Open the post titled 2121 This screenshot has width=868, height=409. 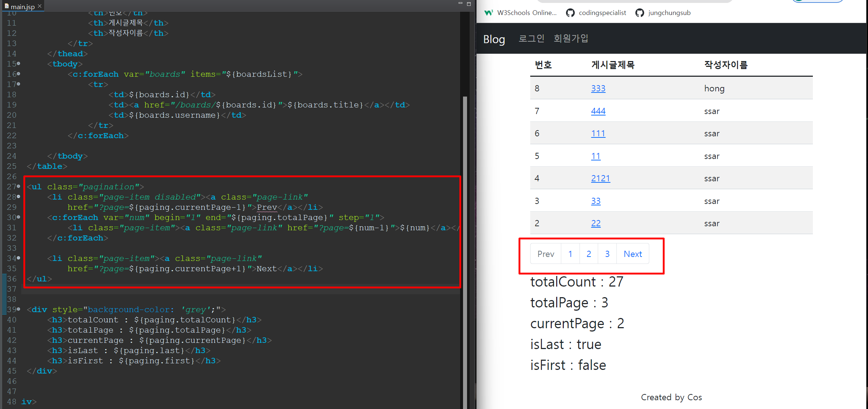(x=600, y=178)
